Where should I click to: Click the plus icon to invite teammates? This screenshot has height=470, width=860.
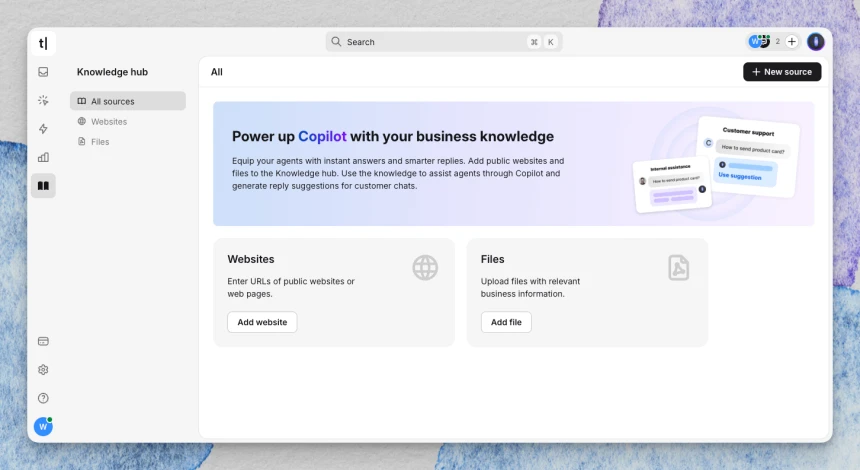(791, 41)
